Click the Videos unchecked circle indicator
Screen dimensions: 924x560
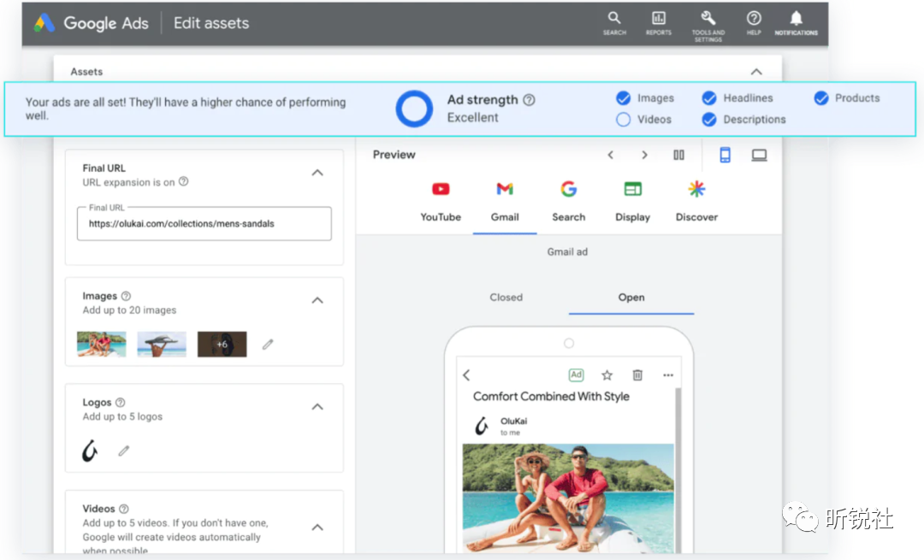coord(623,120)
